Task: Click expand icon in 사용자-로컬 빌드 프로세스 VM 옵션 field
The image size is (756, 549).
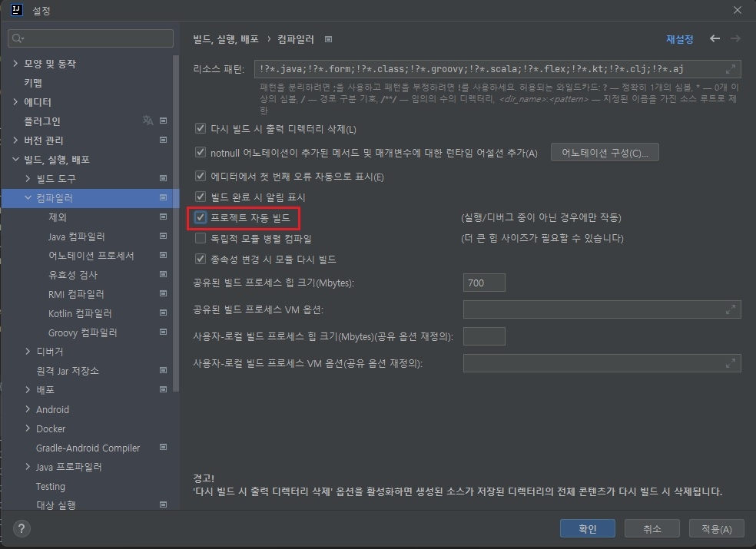Action: coord(731,363)
